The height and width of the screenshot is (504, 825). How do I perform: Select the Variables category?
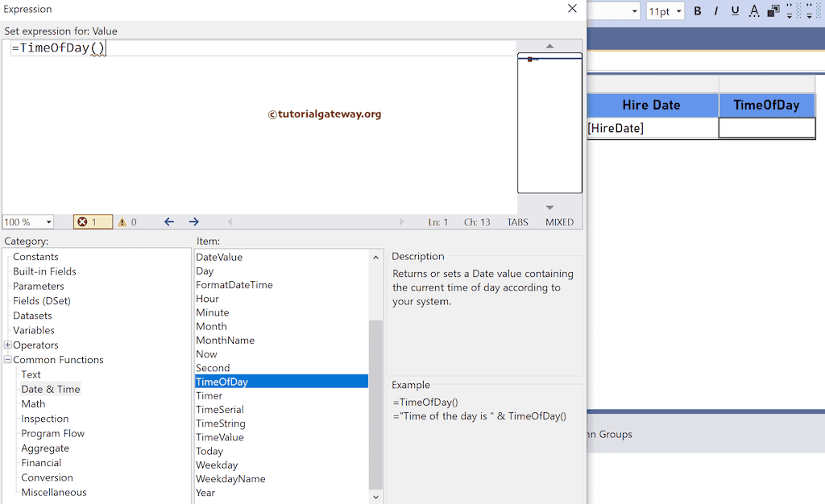(x=34, y=330)
